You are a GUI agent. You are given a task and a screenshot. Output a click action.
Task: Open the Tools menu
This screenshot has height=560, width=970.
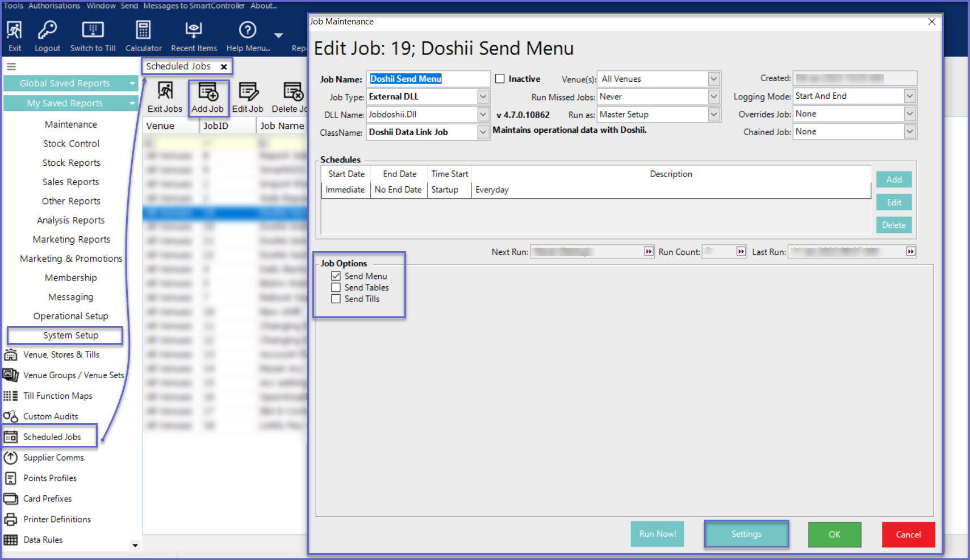[14, 6]
